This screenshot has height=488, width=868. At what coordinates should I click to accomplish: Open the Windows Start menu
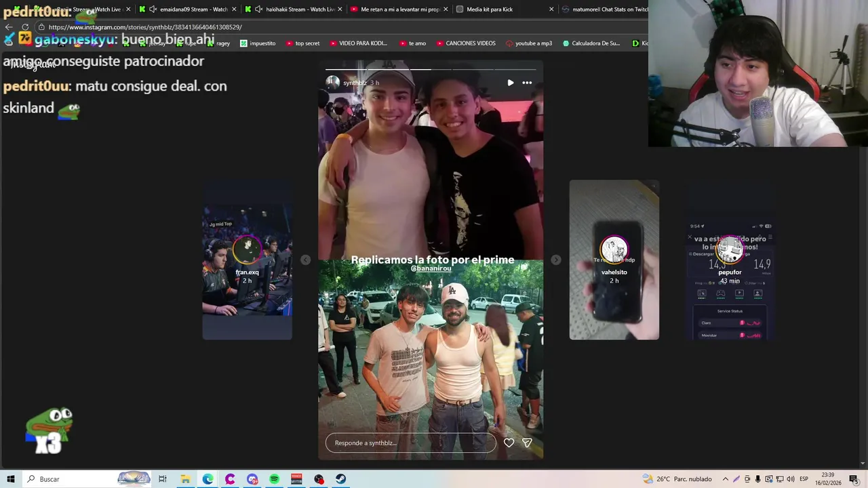coord(10,479)
